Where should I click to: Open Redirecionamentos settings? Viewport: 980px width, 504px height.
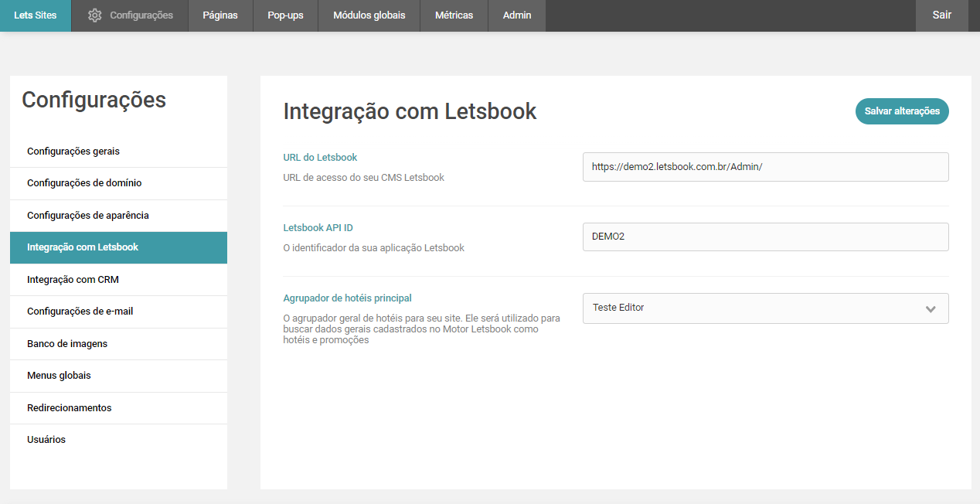[118, 408]
